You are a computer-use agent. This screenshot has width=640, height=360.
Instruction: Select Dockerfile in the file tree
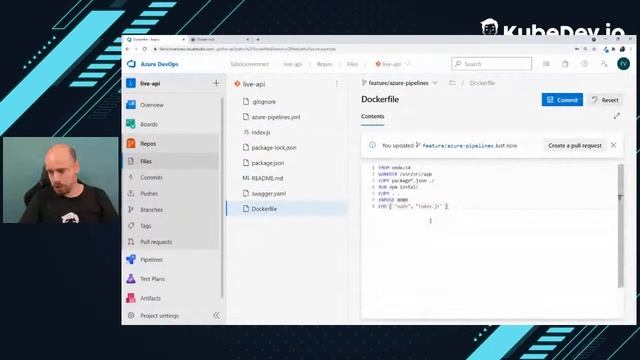[x=287, y=209]
